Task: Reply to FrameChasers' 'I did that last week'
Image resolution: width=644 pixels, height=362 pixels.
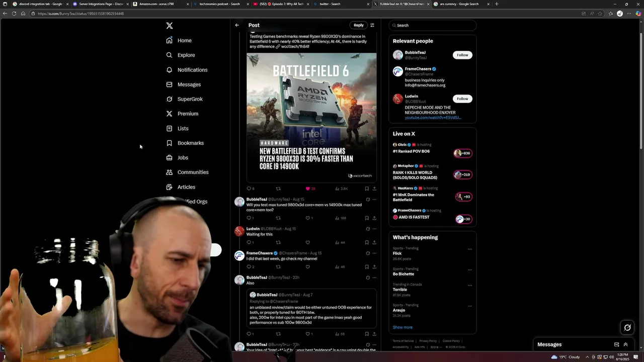Action: point(249,266)
